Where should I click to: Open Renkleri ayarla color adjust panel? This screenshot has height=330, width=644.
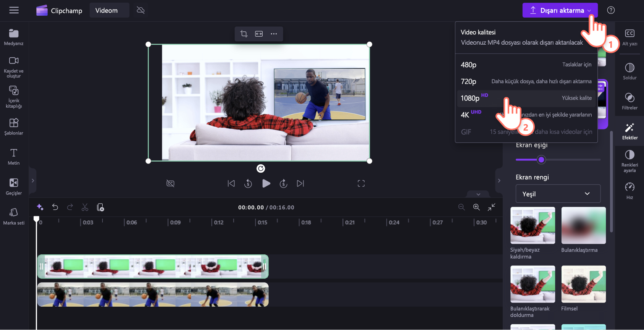click(629, 161)
